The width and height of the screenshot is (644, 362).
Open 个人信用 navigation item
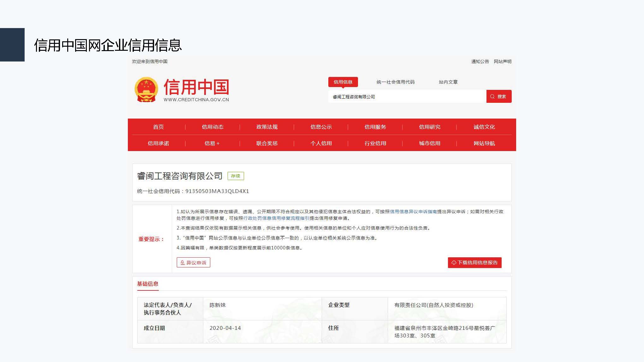coord(321,143)
